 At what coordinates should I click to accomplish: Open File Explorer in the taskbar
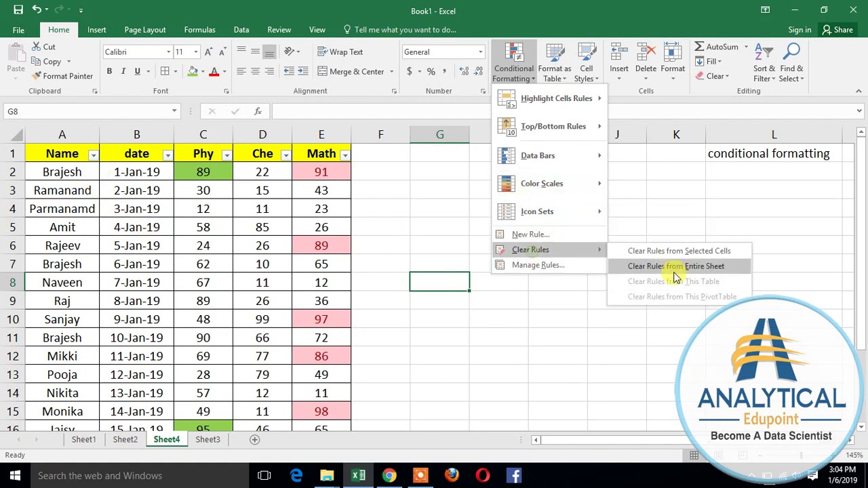click(x=327, y=475)
